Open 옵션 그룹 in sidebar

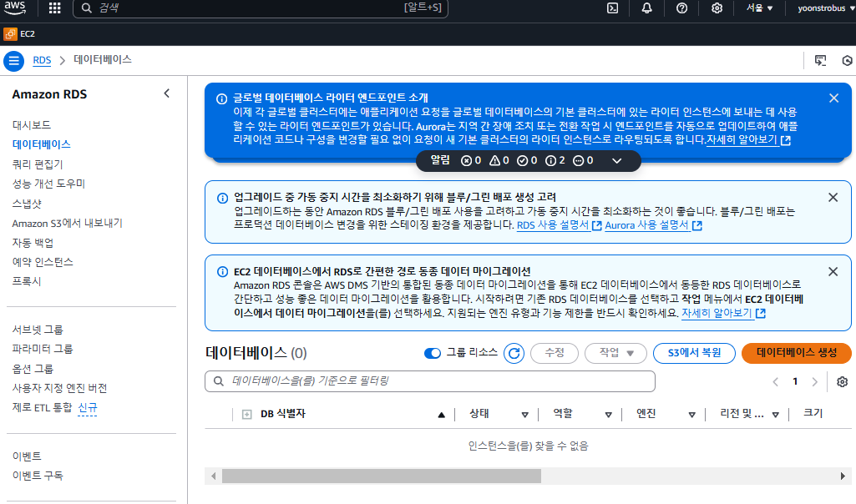point(33,369)
